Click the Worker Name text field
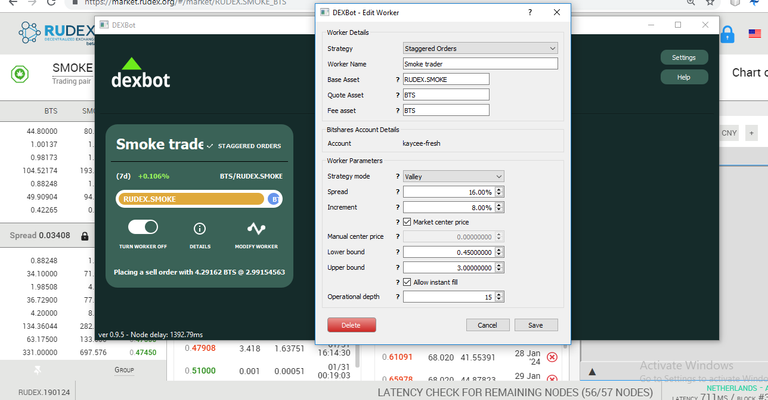The width and height of the screenshot is (768, 400). [479, 63]
